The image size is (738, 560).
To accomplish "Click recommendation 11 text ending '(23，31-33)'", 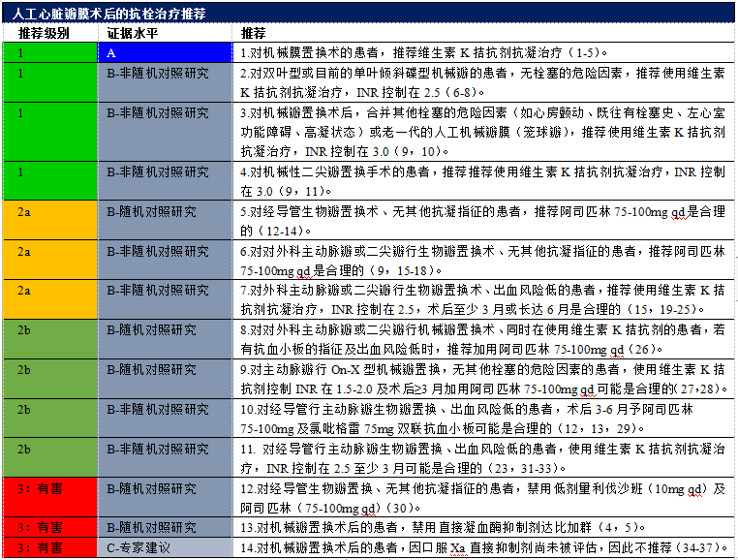I will pos(482,458).
